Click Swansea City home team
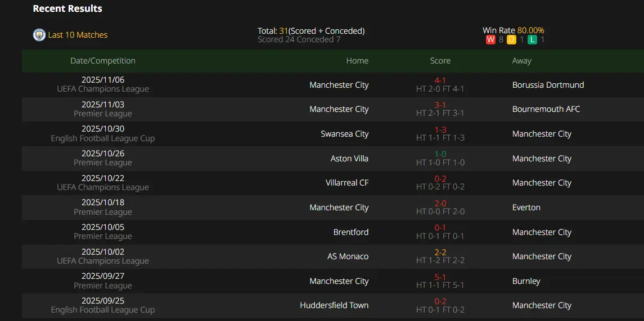 point(345,134)
